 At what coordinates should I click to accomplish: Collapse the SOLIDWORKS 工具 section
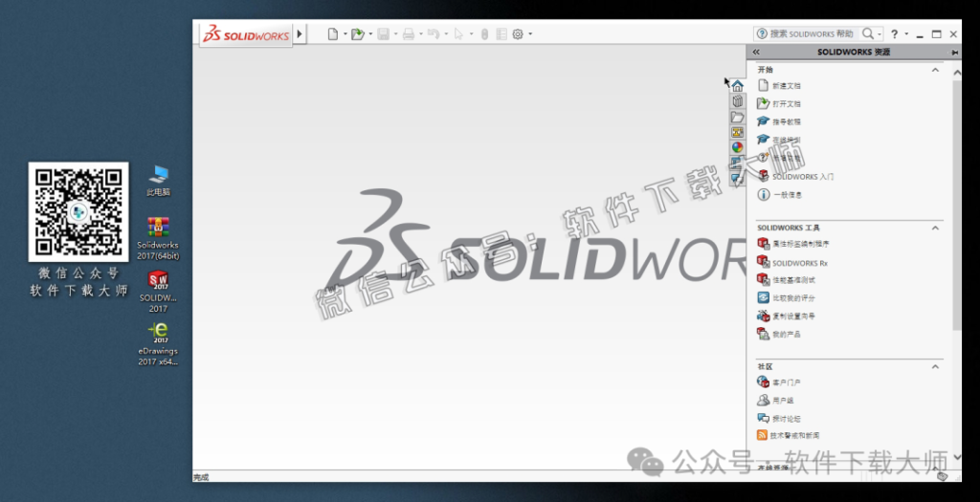936,228
